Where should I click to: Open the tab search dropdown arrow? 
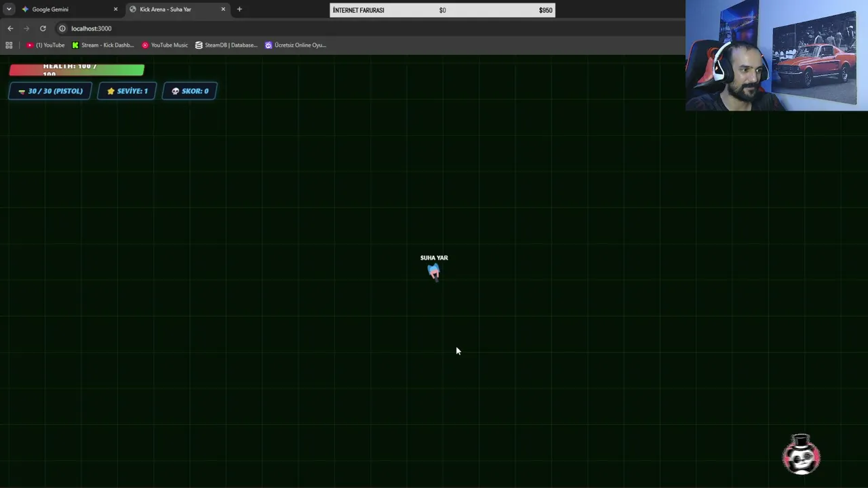tap(9, 9)
